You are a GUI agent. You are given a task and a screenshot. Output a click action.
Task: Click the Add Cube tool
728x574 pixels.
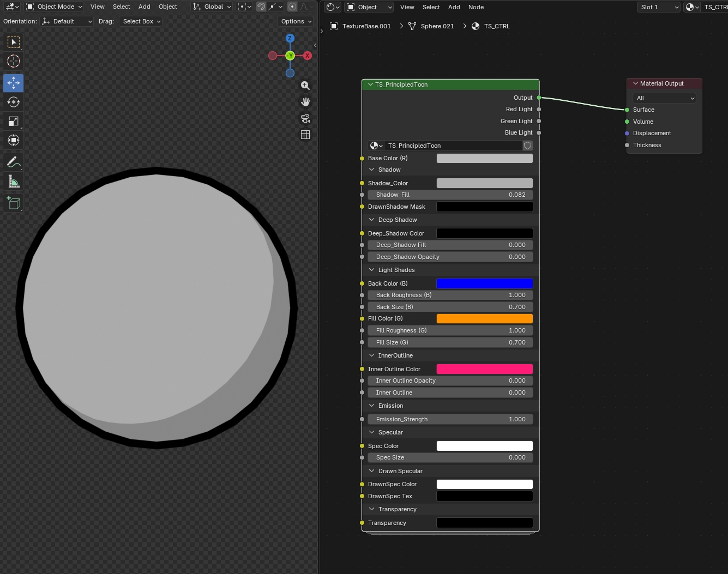tap(14, 203)
